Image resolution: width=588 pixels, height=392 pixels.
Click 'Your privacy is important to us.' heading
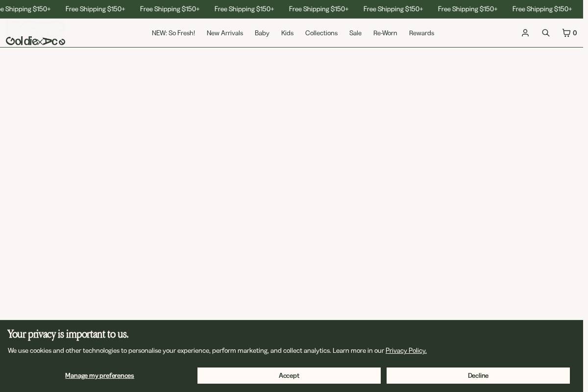[x=68, y=334]
